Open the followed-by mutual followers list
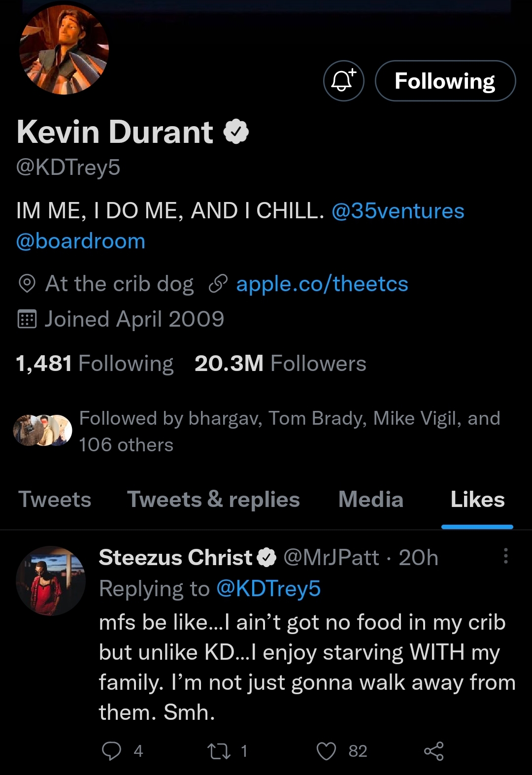This screenshot has width=532, height=775. [x=289, y=431]
